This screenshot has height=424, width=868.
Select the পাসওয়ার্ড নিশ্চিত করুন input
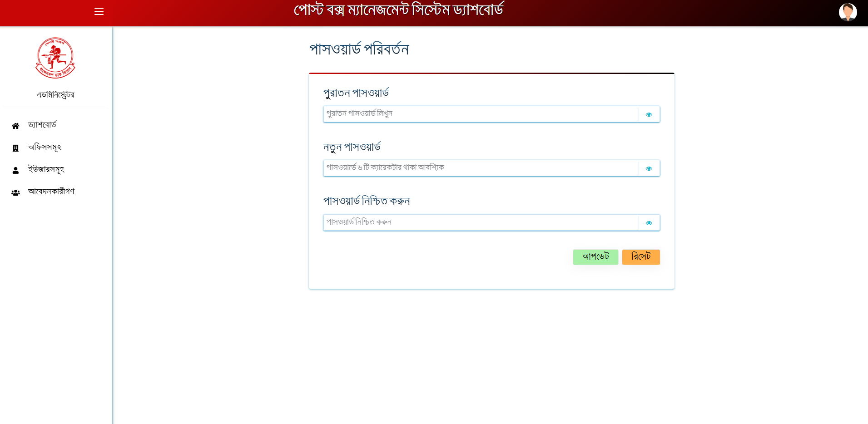point(481,223)
